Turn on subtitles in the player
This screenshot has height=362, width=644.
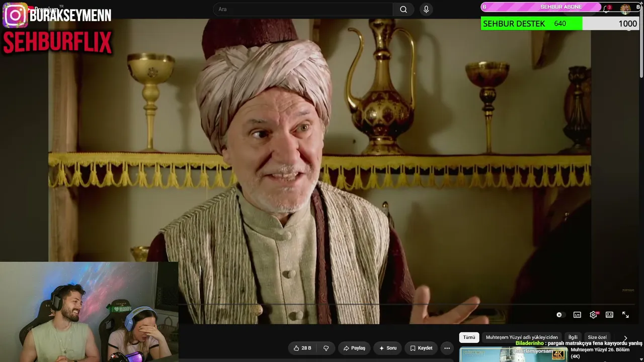click(x=577, y=315)
